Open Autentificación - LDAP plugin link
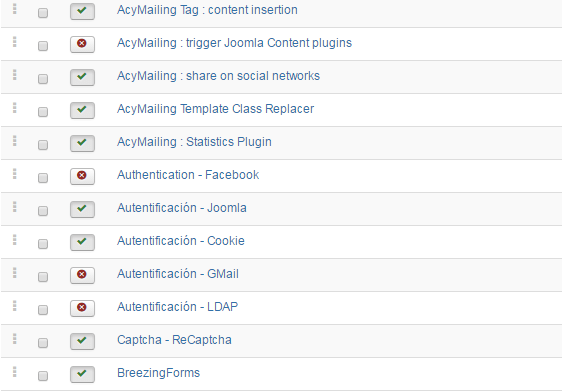This screenshot has width=562, height=392. click(177, 307)
